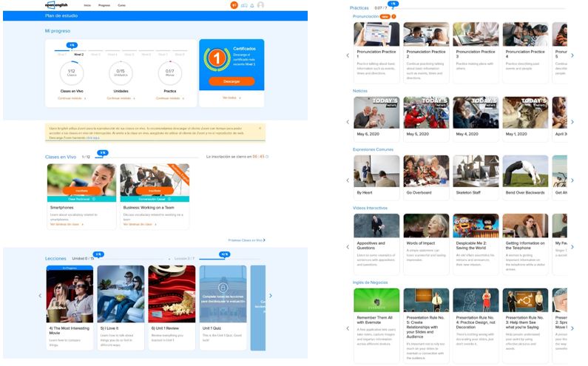588x366 pixels.
Task: Close the yellow Zoom notice banner
Action: click(260, 128)
